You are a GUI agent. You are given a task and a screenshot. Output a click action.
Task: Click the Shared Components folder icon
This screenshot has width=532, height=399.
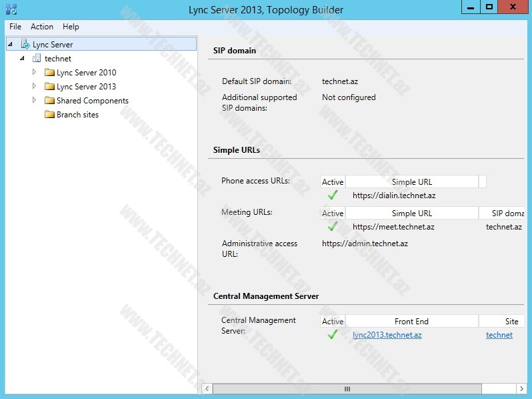(49, 101)
